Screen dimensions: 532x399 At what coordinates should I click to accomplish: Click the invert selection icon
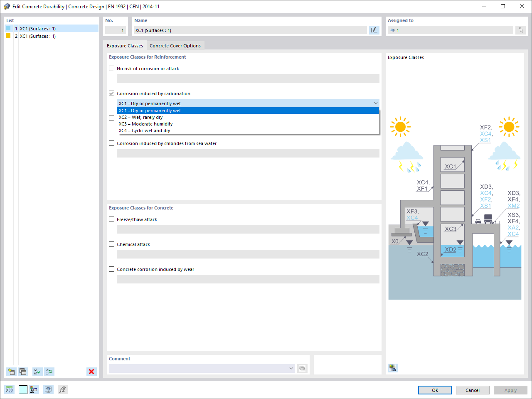click(49, 372)
